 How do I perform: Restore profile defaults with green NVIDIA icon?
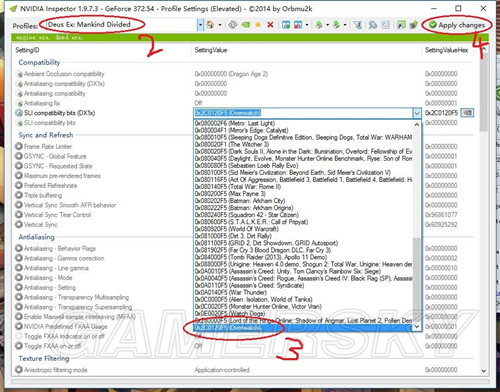coord(246,25)
